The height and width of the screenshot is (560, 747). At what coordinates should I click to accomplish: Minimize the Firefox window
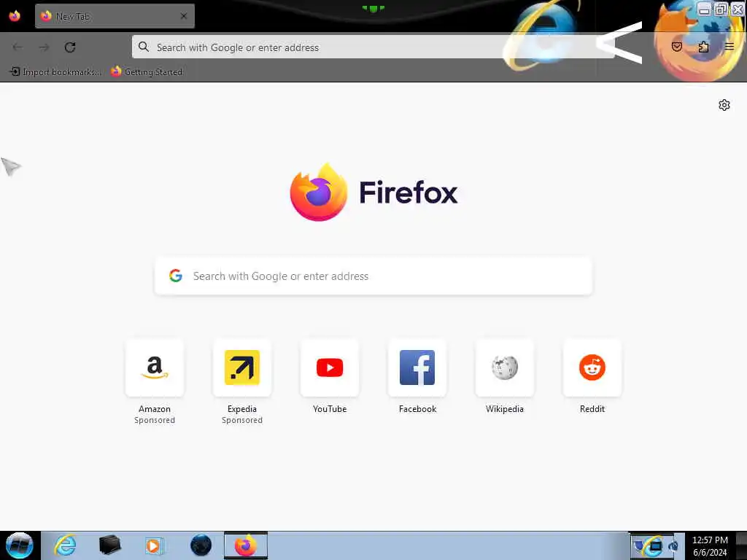click(704, 9)
